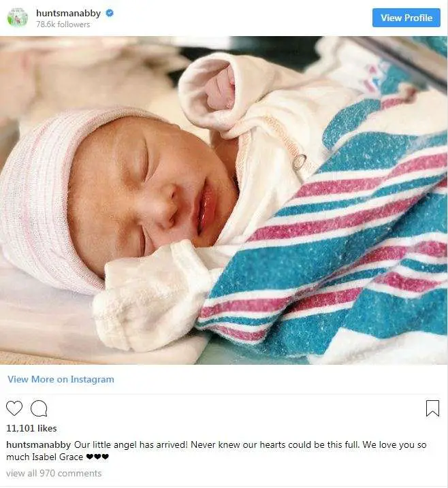Open the huntsmanabby profile avatar

[x=18, y=18]
